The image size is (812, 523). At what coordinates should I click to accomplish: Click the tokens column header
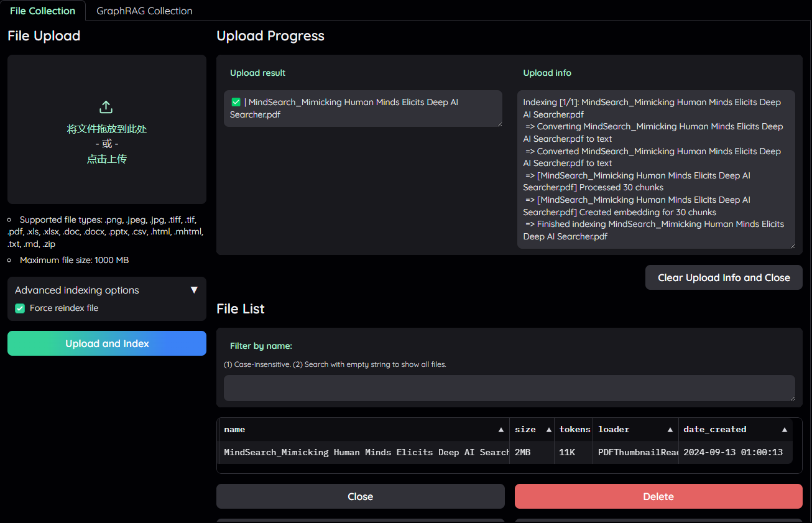(x=573, y=430)
